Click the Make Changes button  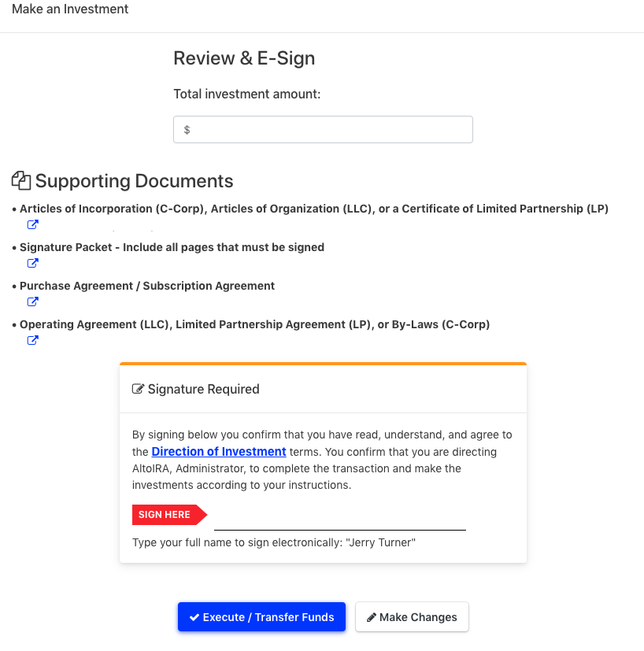[x=412, y=617]
